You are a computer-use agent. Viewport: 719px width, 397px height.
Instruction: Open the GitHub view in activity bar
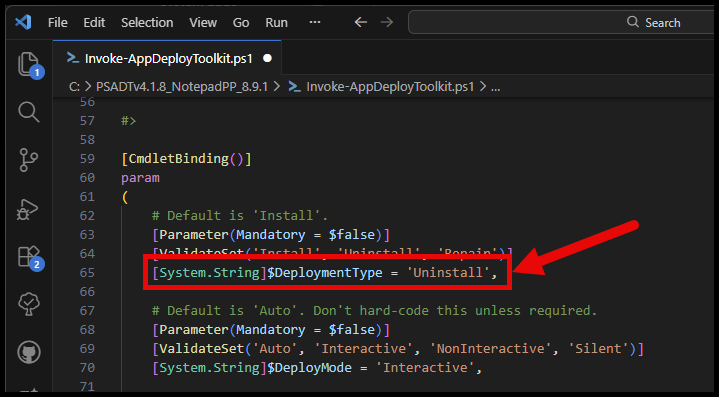pyautogui.click(x=29, y=353)
